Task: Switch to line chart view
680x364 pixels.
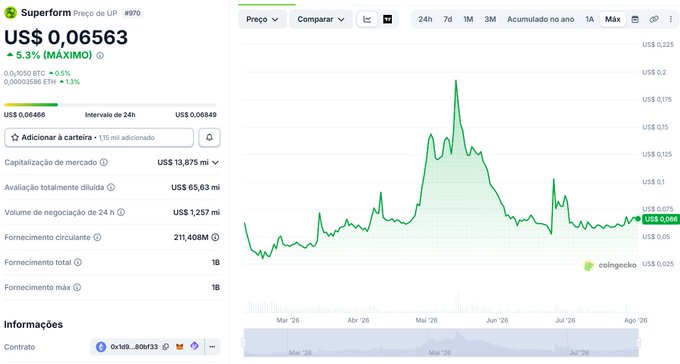Action: [367, 19]
